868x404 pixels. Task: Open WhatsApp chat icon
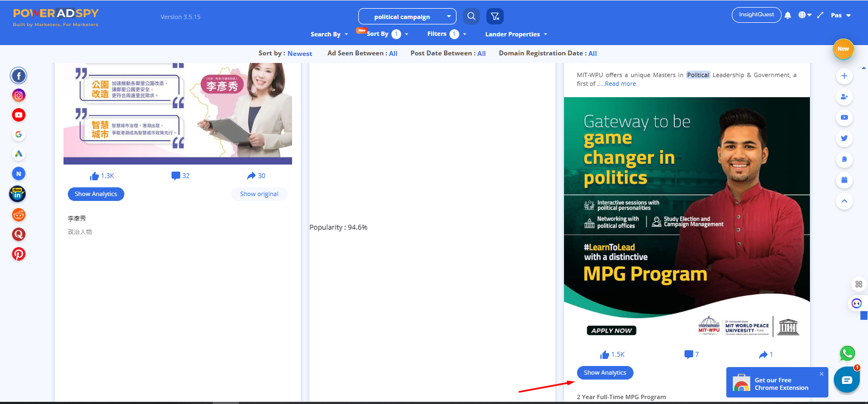847,353
